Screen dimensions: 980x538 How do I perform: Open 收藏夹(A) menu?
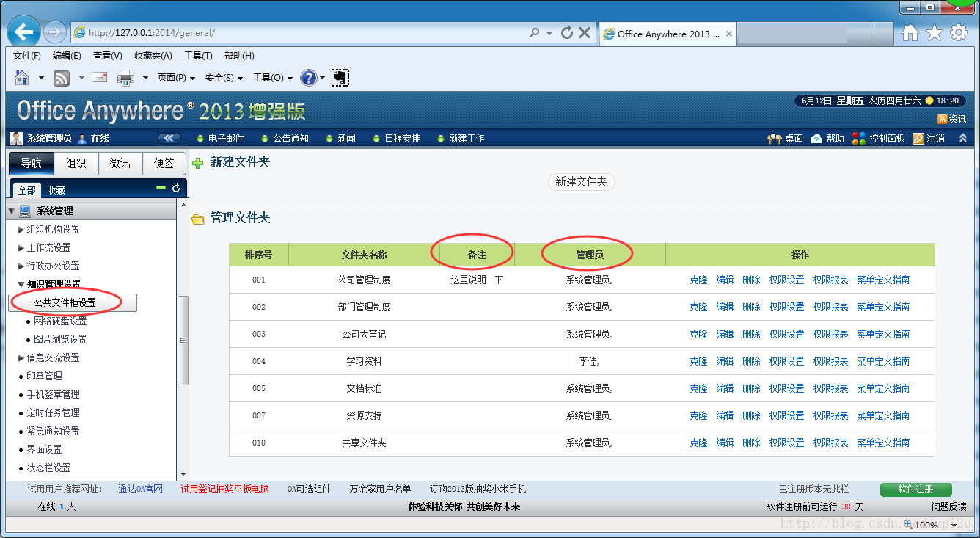coord(153,56)
